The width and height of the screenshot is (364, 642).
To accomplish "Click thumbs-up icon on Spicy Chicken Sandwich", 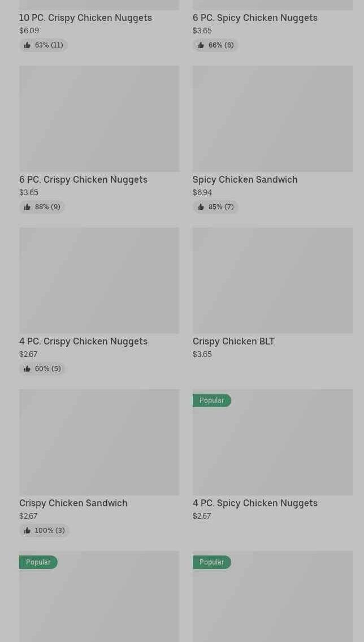I will pyautogui.click(x=201, y=207).
